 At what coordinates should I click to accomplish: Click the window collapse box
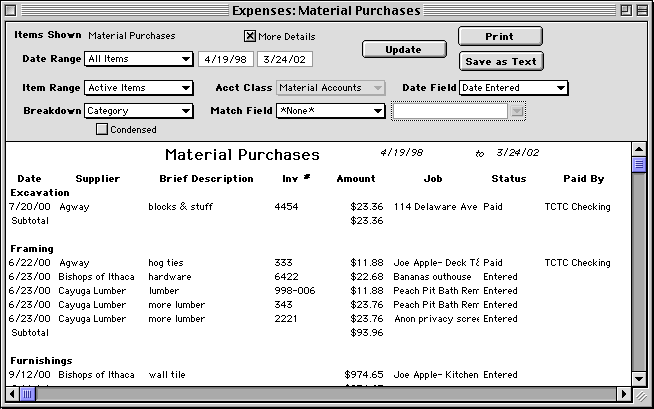pyautogui.click(x=641, y=10)
